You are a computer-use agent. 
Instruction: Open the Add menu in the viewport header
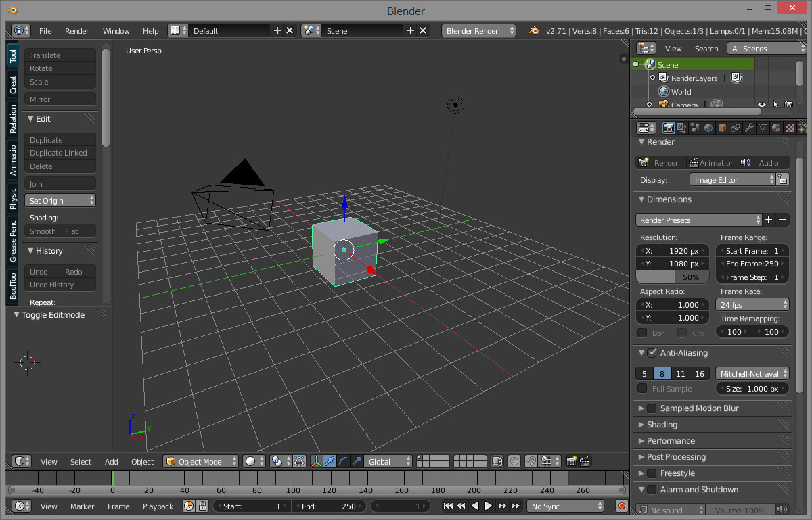(112, 461)
